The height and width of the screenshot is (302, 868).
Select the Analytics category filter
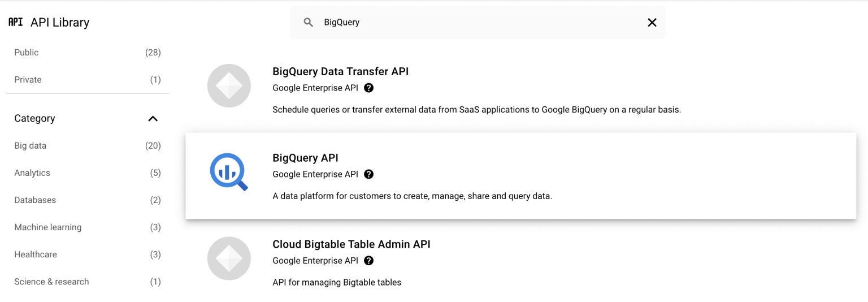pyautogui.click(x=32, y=173)
